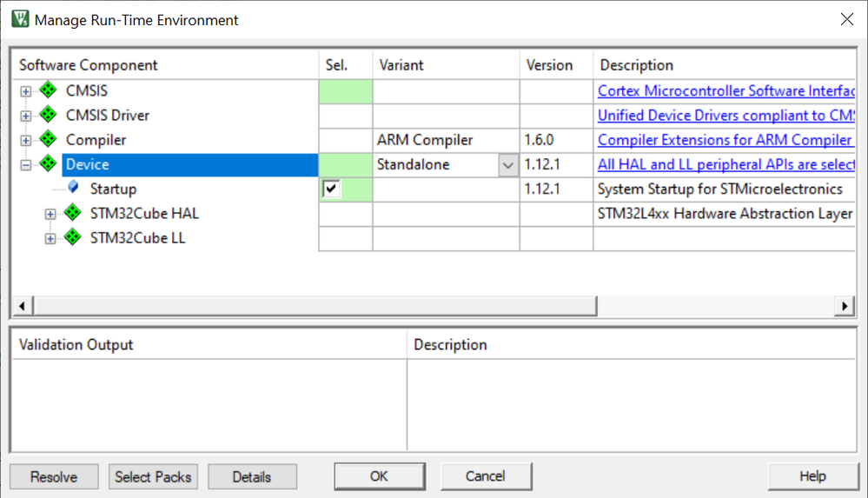Click the green Sel. cell for CMSIS
868x498 pixels.
tap(346, 91)
